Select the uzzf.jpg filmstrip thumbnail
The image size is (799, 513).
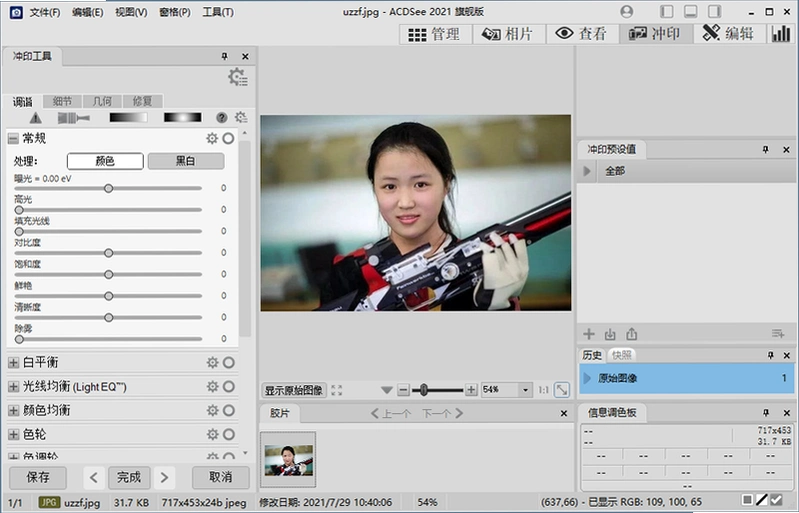tap(288, 460)
